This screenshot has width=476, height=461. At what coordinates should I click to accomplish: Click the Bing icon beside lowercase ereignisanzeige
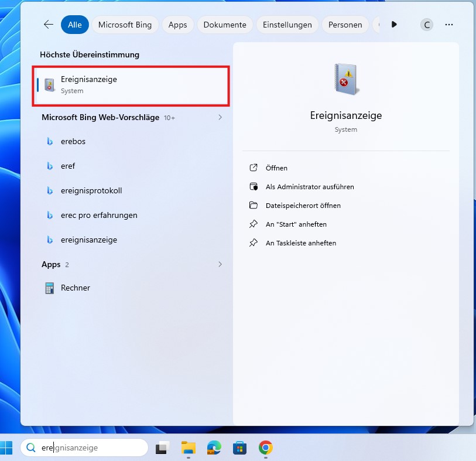click(50, 240)
